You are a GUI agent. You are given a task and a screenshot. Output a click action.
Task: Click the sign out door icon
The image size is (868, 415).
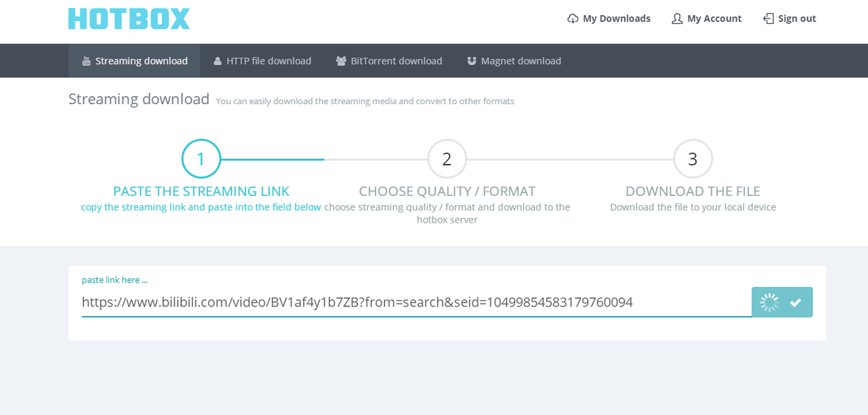pos(768,19)
